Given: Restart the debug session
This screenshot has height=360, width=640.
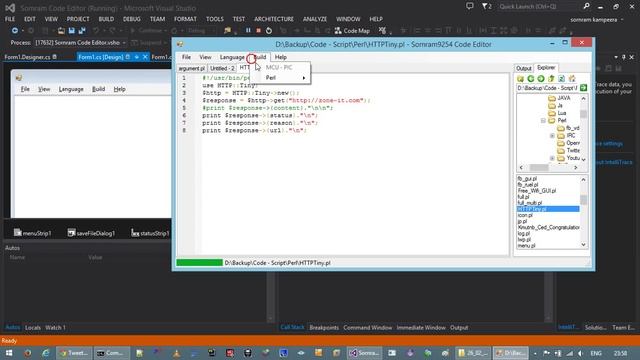Looking at the screenshot, I should point(269,31).
